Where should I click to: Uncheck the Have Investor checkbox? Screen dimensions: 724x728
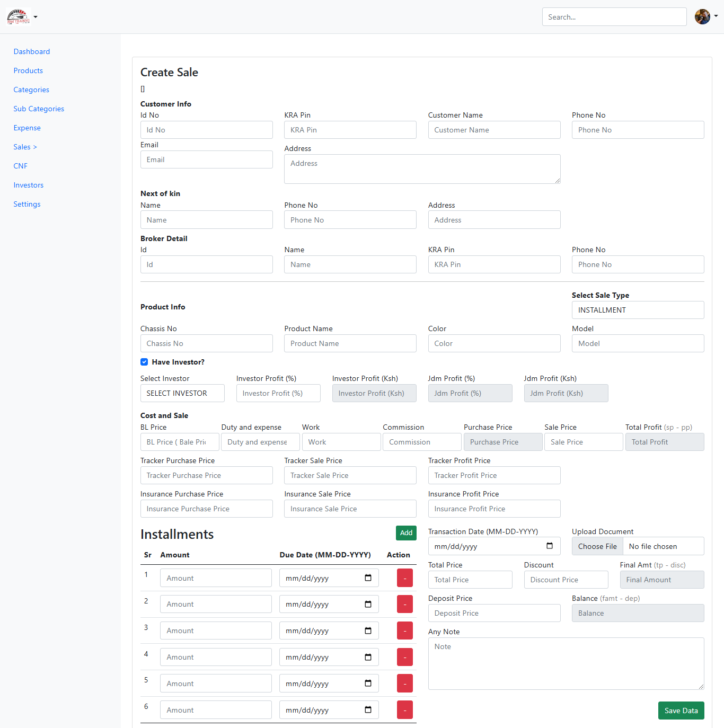pos(144,362)
